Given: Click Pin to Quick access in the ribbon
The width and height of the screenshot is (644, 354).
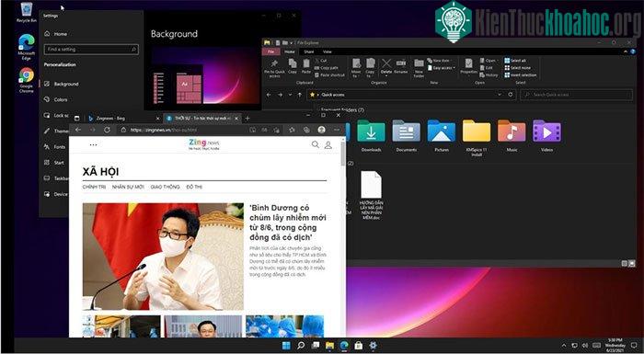Looking at the screenshot, I should coord(274,69).
